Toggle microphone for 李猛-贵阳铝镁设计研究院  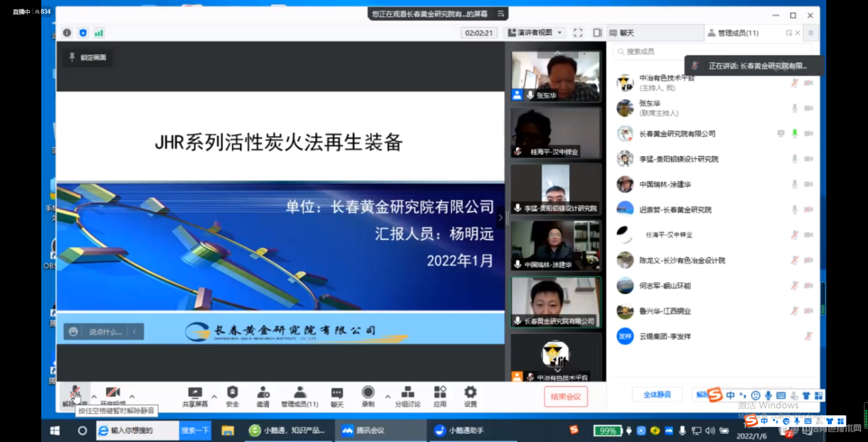point(794,159)
